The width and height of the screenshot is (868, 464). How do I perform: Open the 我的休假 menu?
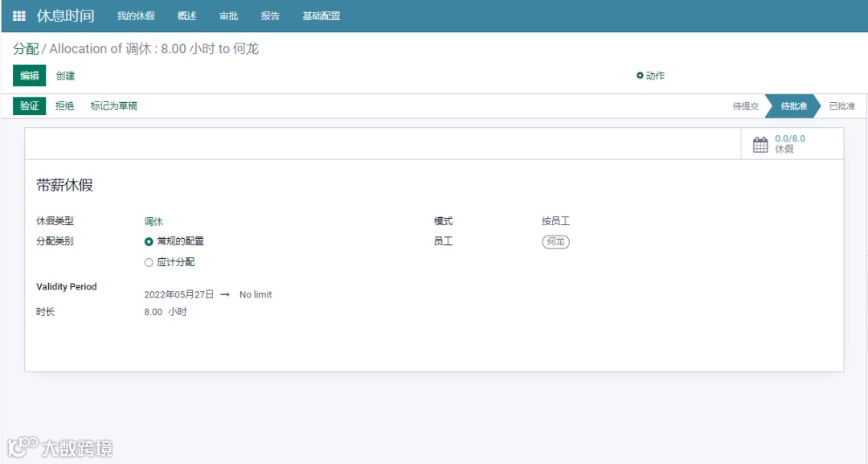click(136, 16)
